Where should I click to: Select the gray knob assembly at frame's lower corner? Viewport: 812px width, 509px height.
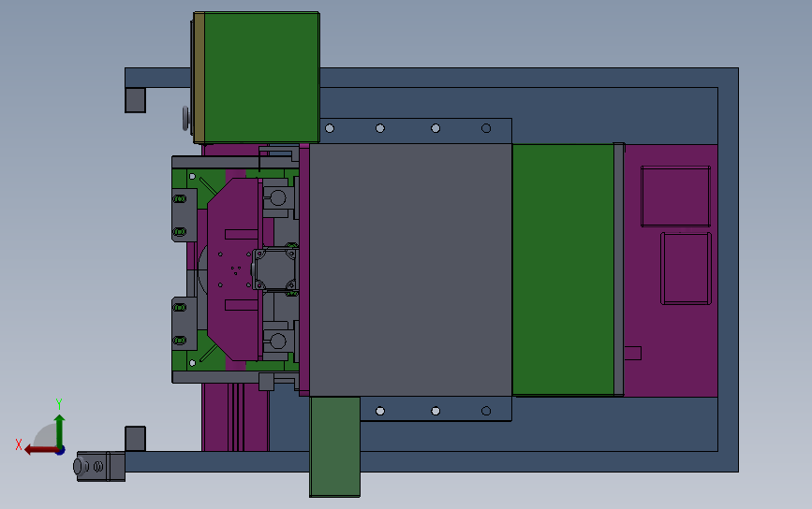(x=99, y=466)
